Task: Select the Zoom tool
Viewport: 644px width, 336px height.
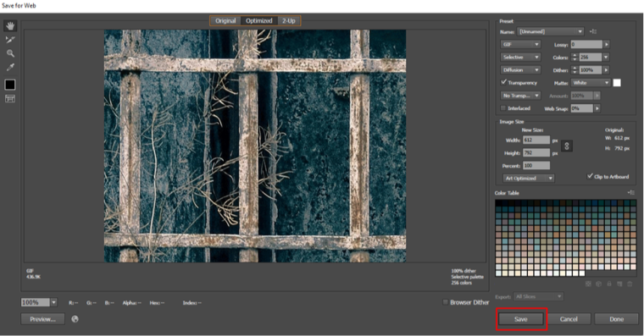Action: tap(10, 53)
